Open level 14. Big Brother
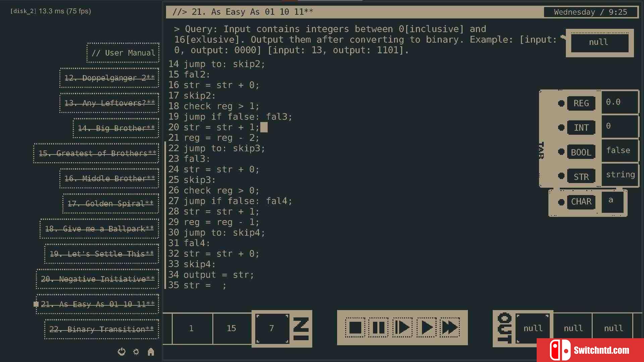Image resolution: width=644 pixels, height=362 pixels. tap(116, 128)
